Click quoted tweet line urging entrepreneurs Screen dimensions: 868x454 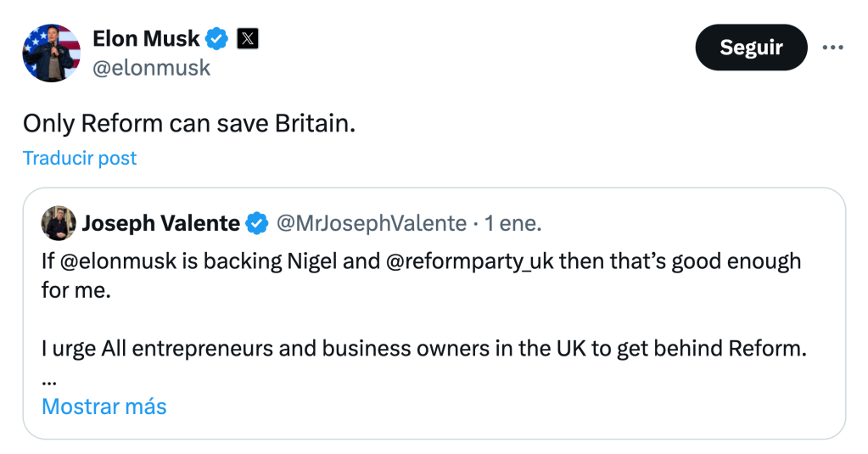423,349
